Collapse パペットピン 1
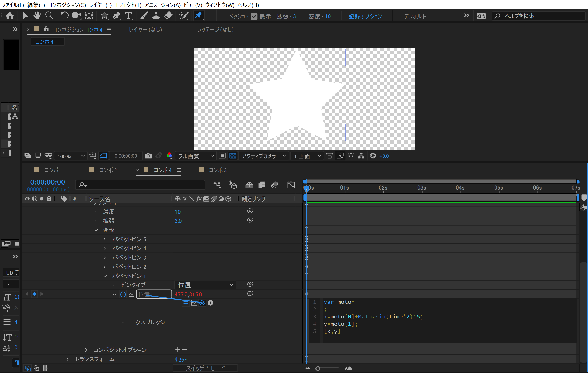Image resolution: width=588 pixels, height=373 pixels. (105, 276)
